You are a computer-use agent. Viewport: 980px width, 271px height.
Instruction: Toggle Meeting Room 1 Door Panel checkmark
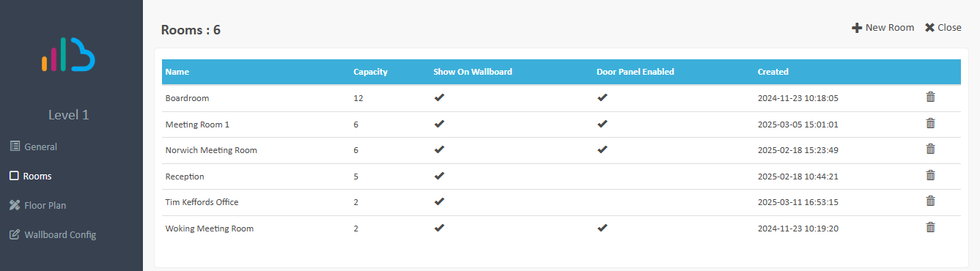coord(602,124)
